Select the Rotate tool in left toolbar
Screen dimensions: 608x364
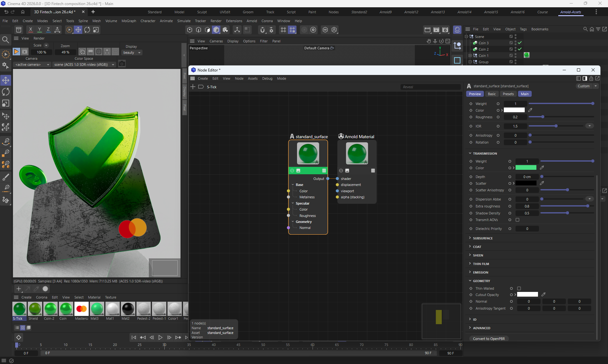(x=6, y=92)
